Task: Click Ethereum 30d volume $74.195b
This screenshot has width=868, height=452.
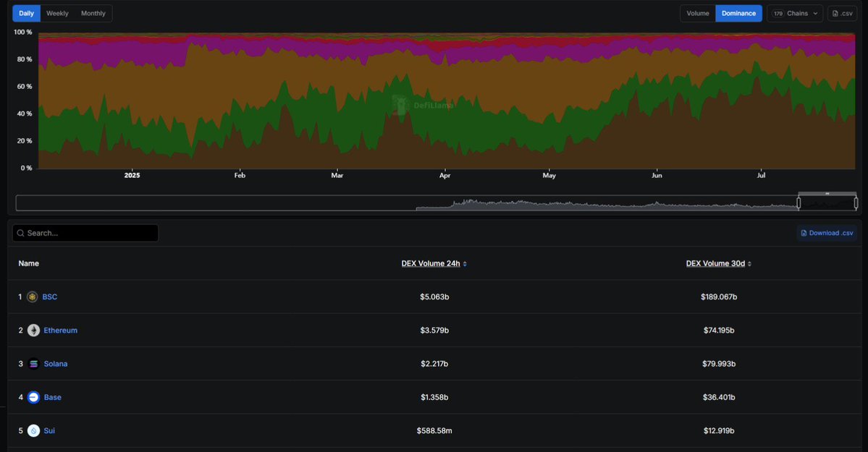Action: (x=719, y=331)
